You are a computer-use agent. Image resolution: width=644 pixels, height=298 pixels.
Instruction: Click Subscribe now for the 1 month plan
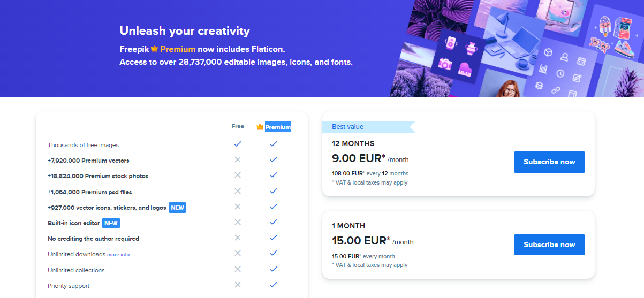(x=549, y=244)
